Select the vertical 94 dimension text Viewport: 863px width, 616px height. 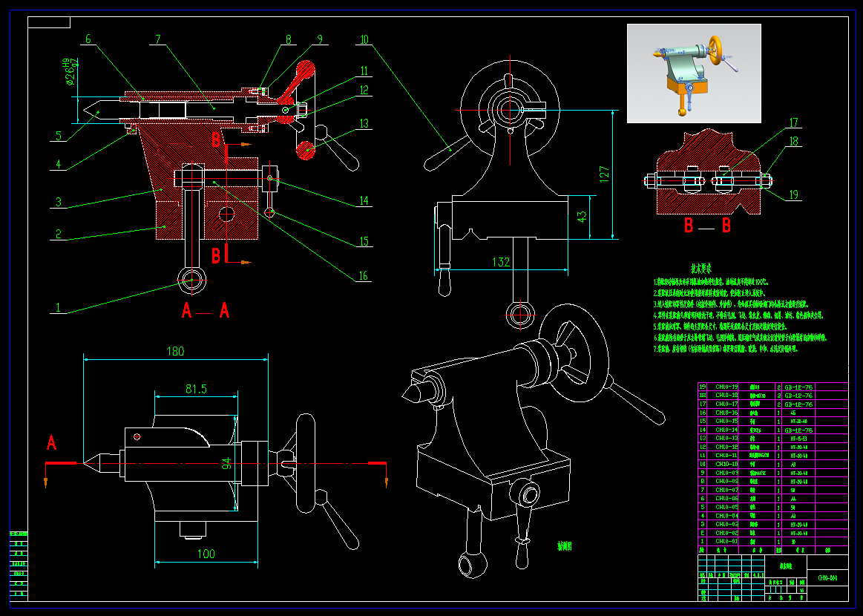pos(226,464)
